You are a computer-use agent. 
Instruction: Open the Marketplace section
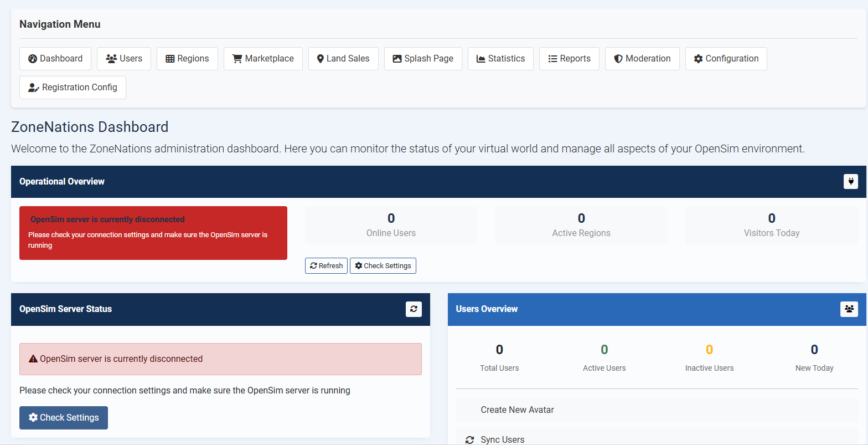coord(263,59)
